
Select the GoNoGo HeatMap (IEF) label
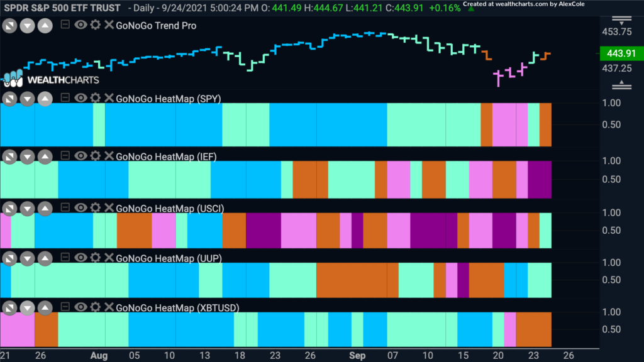click(x=166, y=156)
